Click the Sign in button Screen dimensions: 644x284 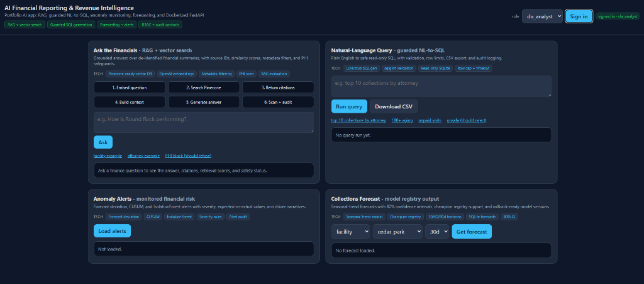[x=579, y=16]
